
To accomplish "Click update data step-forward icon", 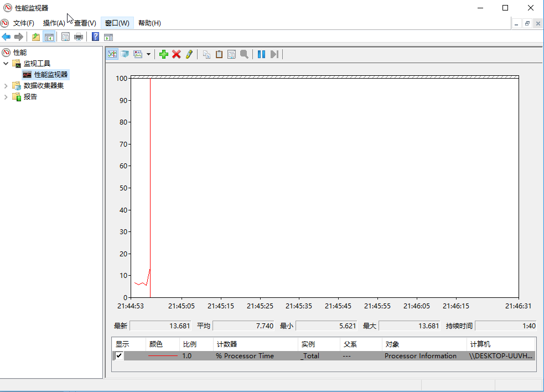I will click(x=274, y=54).
